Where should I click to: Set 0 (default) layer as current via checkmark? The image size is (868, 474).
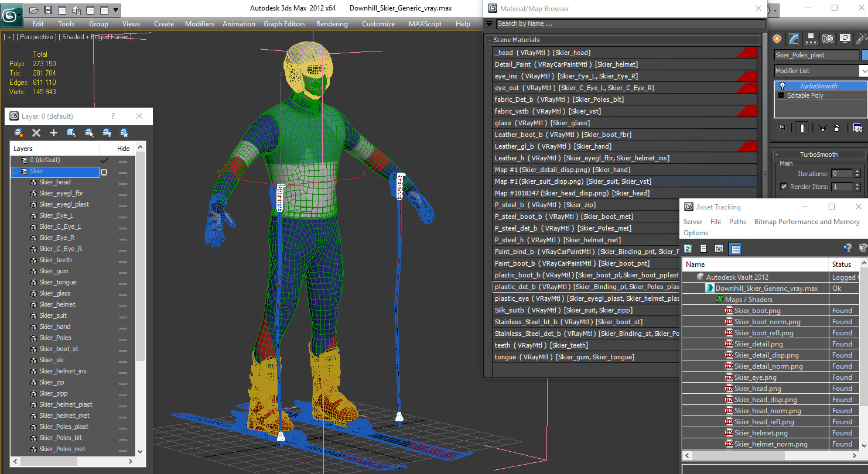(x=104, y=160)
